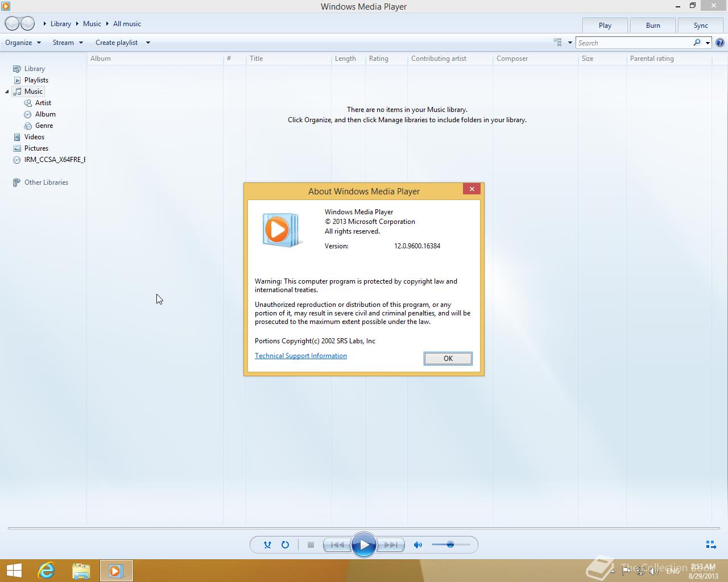The width and height of the screenshot is (728, 582).
Task: Click Library in the breadcrumb
Action: [x=61, y=24]
